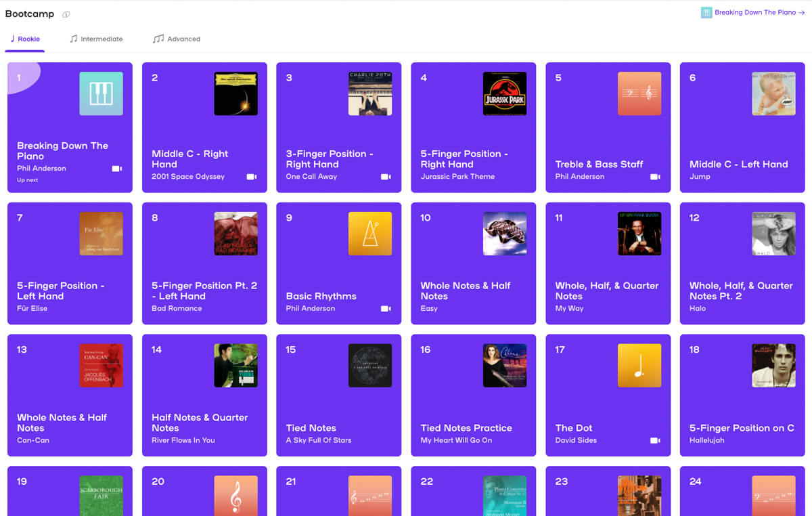Click the Für Elise album cover
The width and height of the screenshot is (812, 516).
[101, 234]
